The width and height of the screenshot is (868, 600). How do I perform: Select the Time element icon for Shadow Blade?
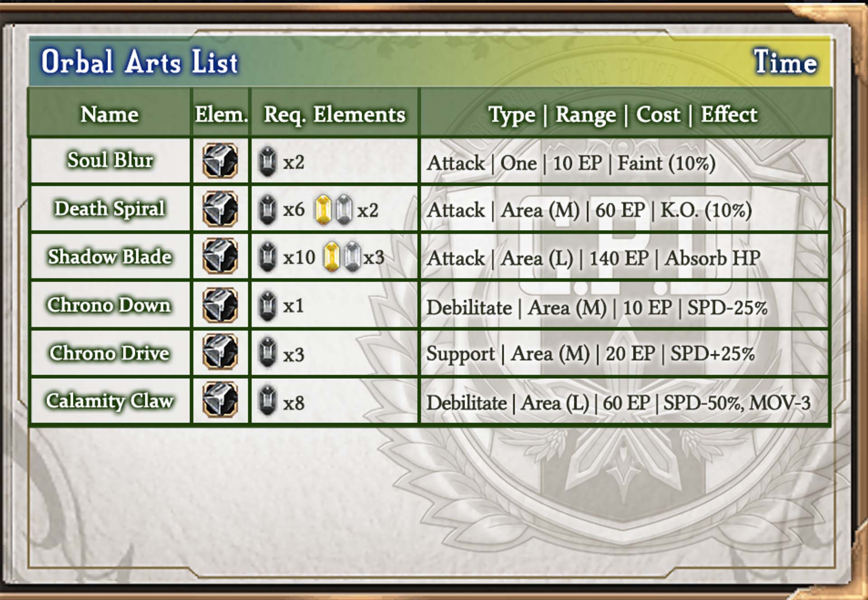(220, 256)
